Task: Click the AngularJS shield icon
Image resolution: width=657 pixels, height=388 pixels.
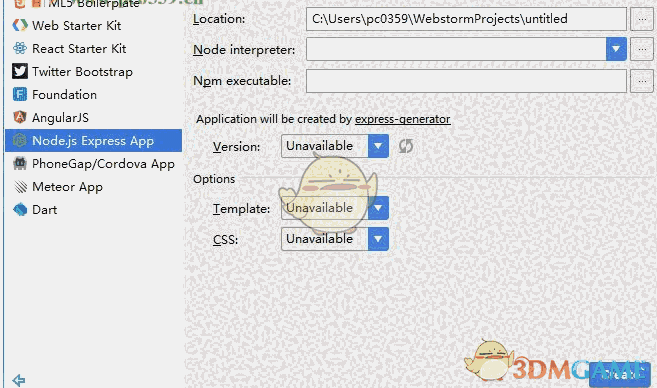Action: pyautogui.click(x=20, y=118)
